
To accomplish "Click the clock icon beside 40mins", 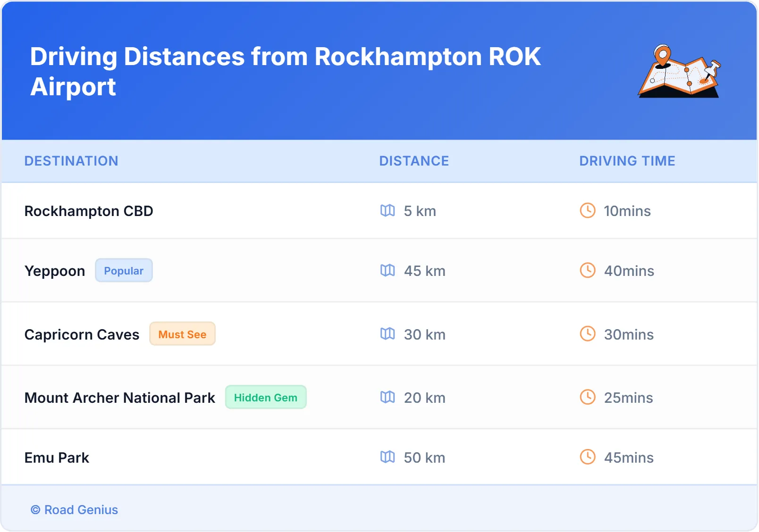I will click(x=588, y=270).
